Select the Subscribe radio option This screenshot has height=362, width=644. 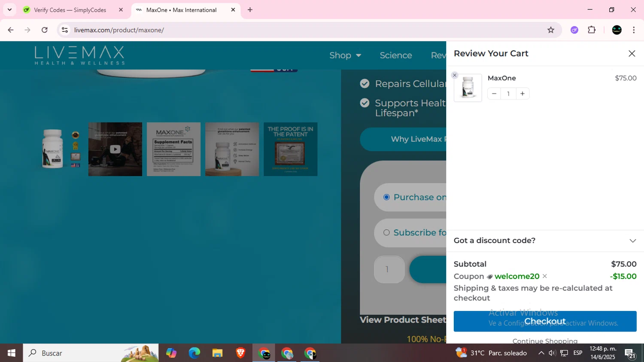coord(386,232)
